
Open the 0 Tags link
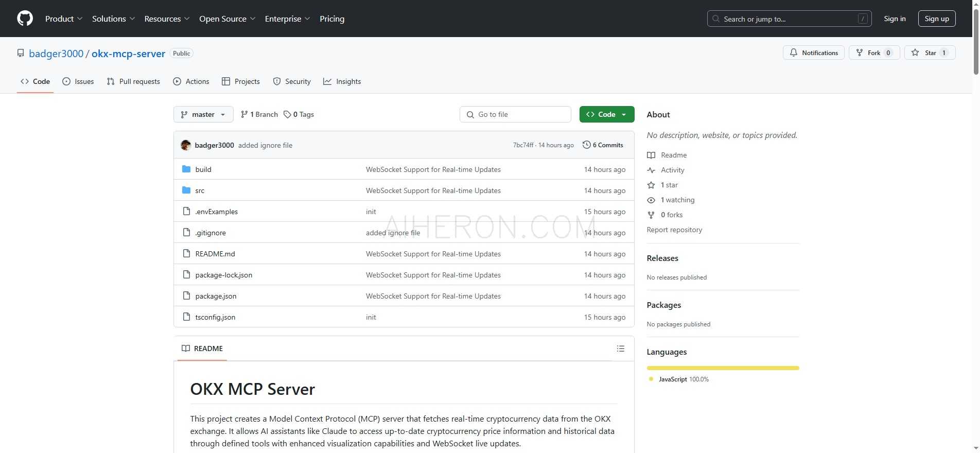tap(299, 114)
